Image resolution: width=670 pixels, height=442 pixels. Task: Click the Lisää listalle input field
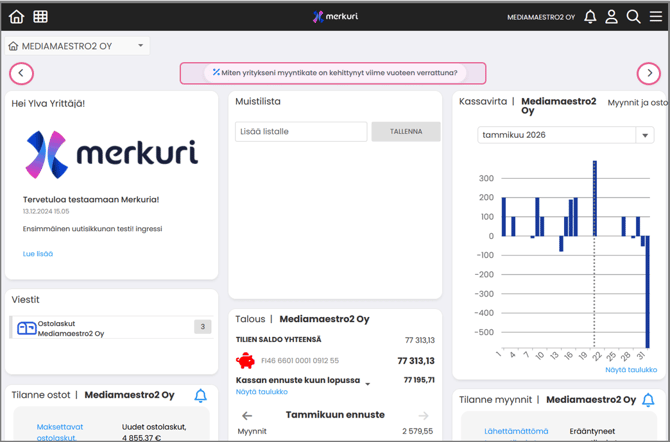[301, 132]
